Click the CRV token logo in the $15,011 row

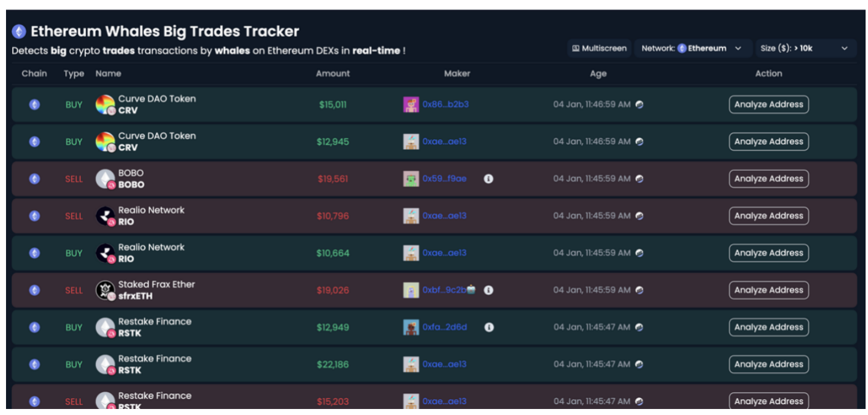click(x=105, y=105)
